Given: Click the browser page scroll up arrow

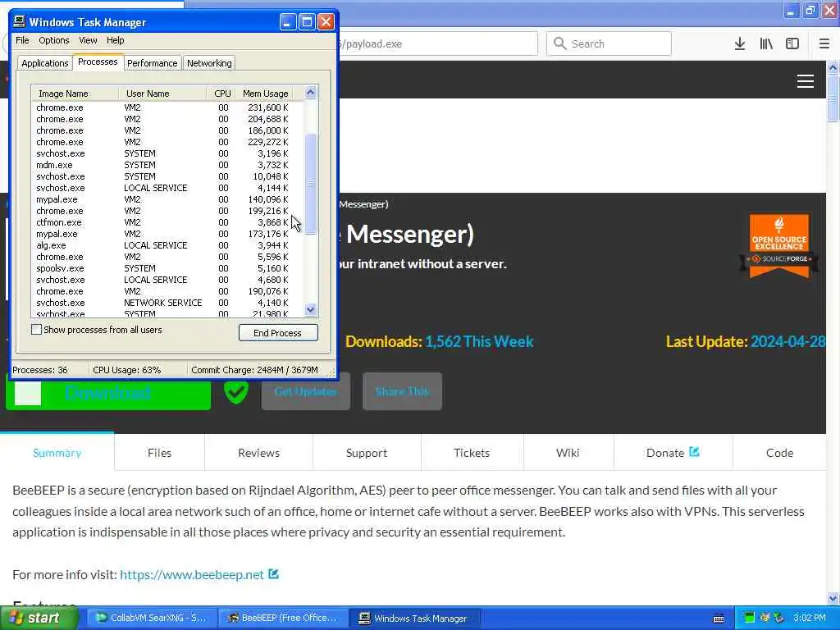Looking at the screenshot, I should 833,68.
